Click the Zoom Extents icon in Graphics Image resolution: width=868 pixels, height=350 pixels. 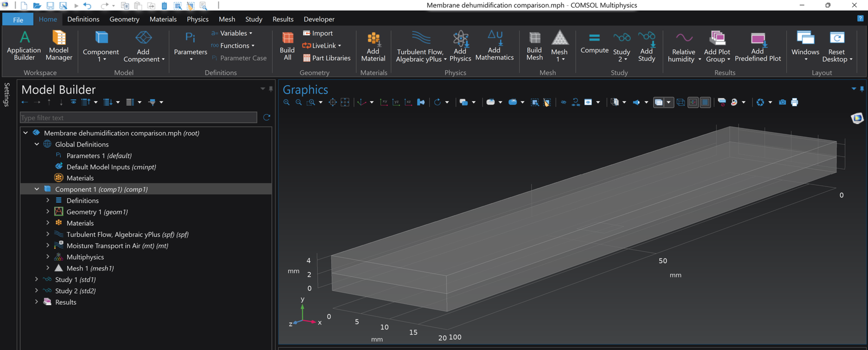click(333, 102)
